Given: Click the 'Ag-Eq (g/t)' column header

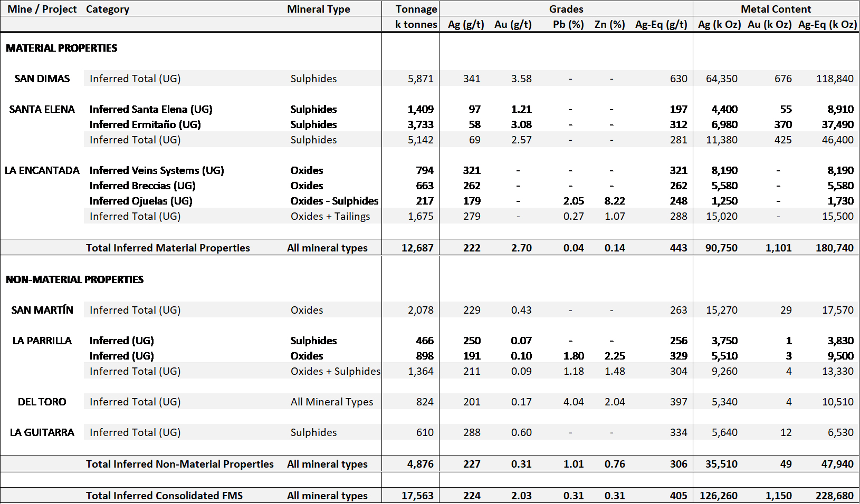Looking at the screenshot, I should click(661, 24).
